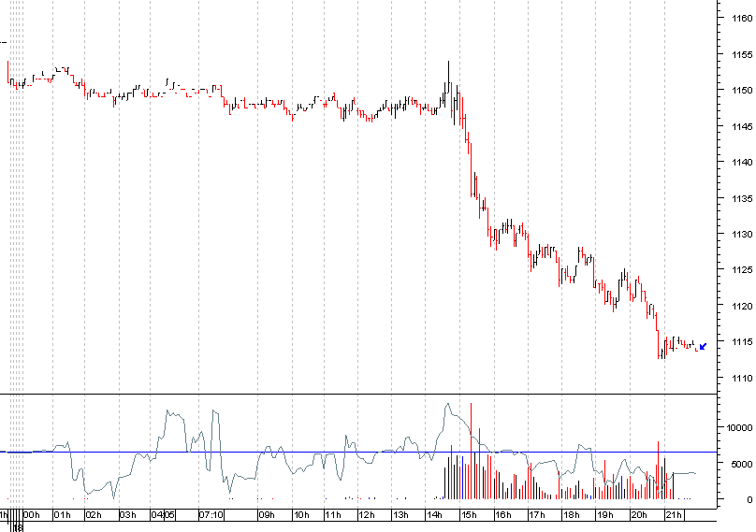Click the 1130 price axis label
The height and width of the screenshot is (532, 756).
click(742, 234)
